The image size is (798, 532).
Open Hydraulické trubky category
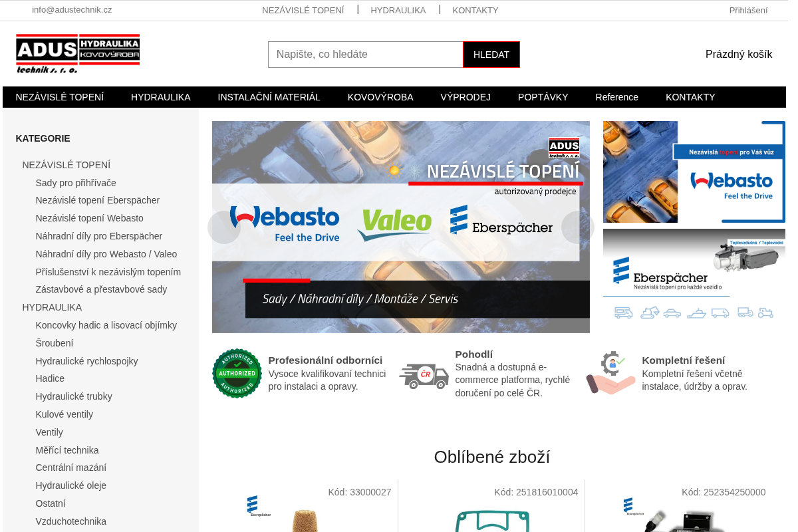(74, 396)
